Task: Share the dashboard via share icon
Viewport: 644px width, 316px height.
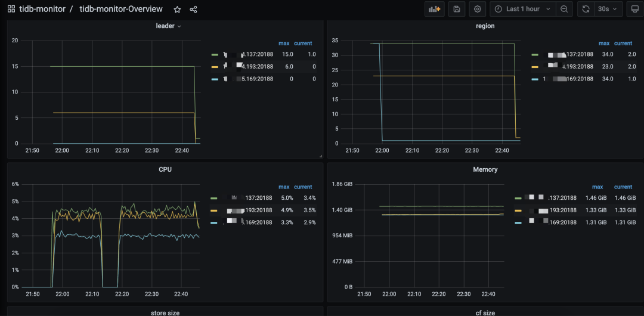Action: [x=193, y=9]
